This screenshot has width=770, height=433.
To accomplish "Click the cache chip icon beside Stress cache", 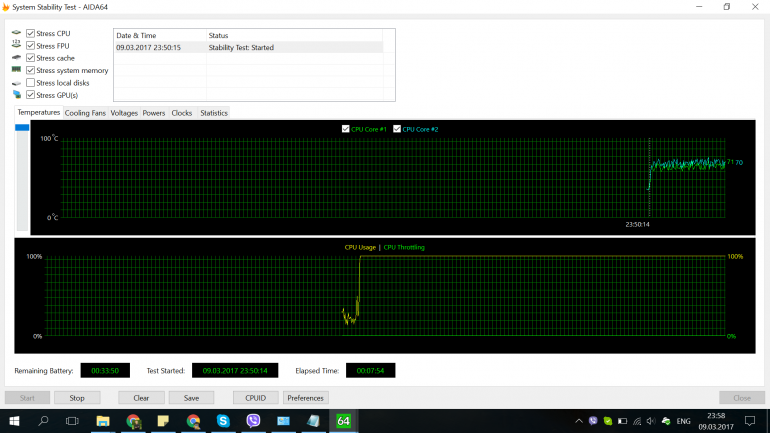I will pyautogui.click(x=17, y=57).
